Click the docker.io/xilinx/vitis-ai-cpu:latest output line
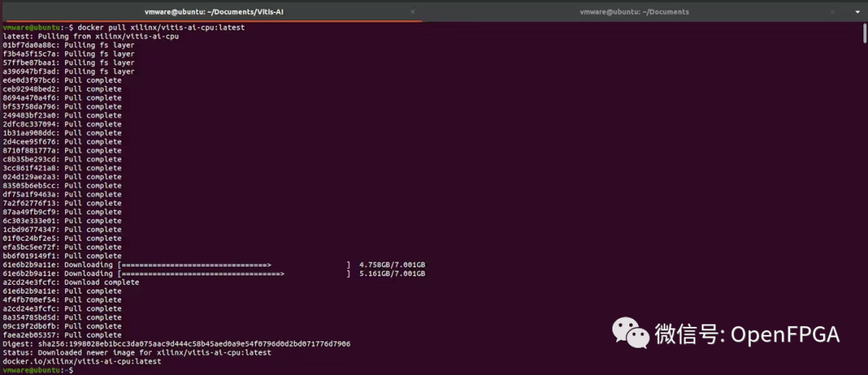The height and width of the screenshot is (375, 868). click(x=82, y=361)
